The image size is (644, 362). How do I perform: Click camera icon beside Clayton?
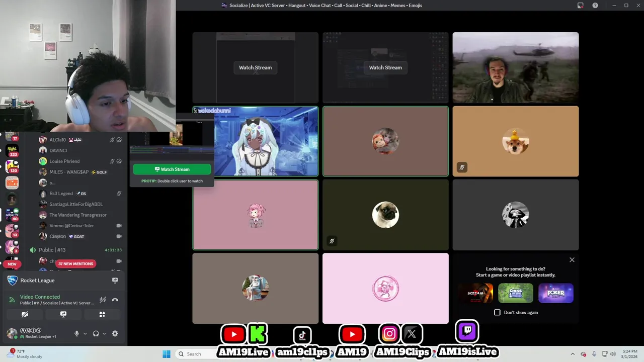[x=119, y=236]
